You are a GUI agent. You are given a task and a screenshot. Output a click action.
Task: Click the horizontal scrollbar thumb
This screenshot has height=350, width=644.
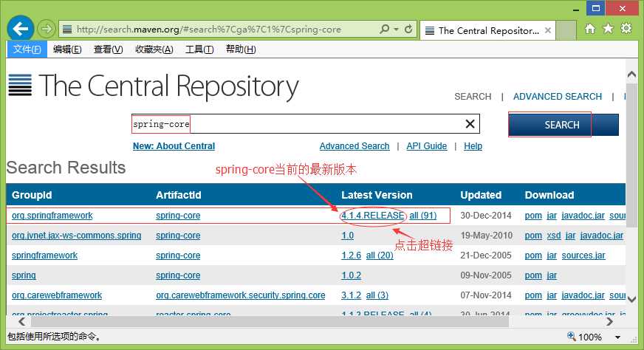pos(268,322)
